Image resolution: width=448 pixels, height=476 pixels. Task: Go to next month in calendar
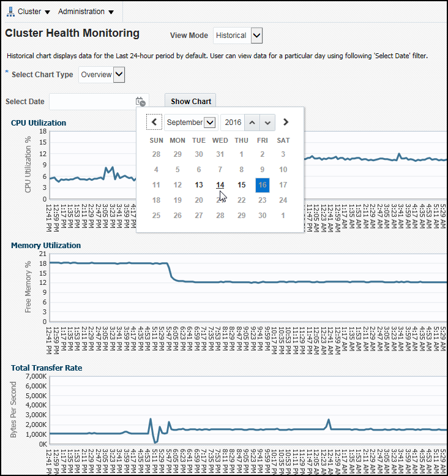(285, 123)
